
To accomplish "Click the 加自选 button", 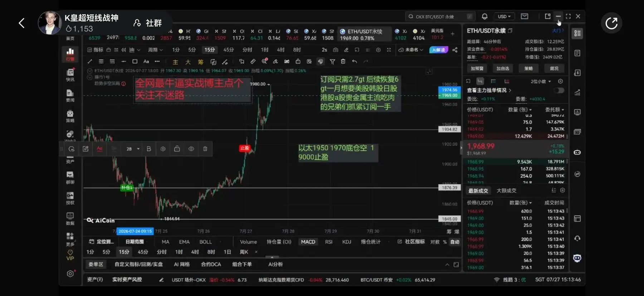I will pos(503,68).
